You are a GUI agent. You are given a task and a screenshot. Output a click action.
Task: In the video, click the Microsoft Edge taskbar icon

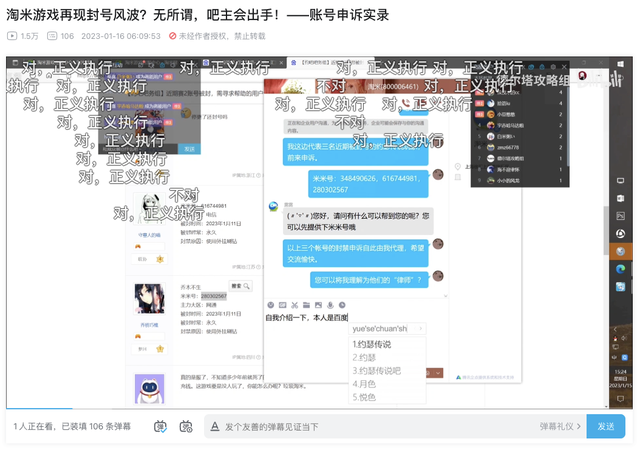(x=620, y=269)
